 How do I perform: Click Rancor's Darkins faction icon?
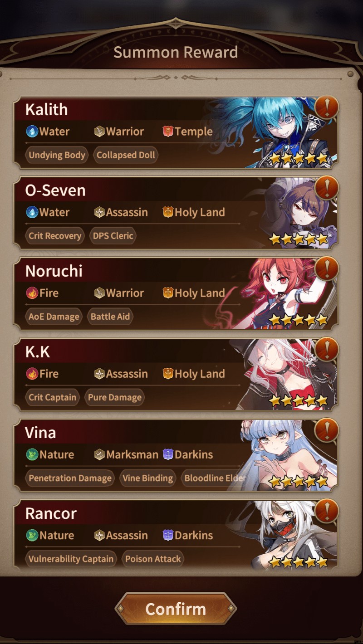168,535
